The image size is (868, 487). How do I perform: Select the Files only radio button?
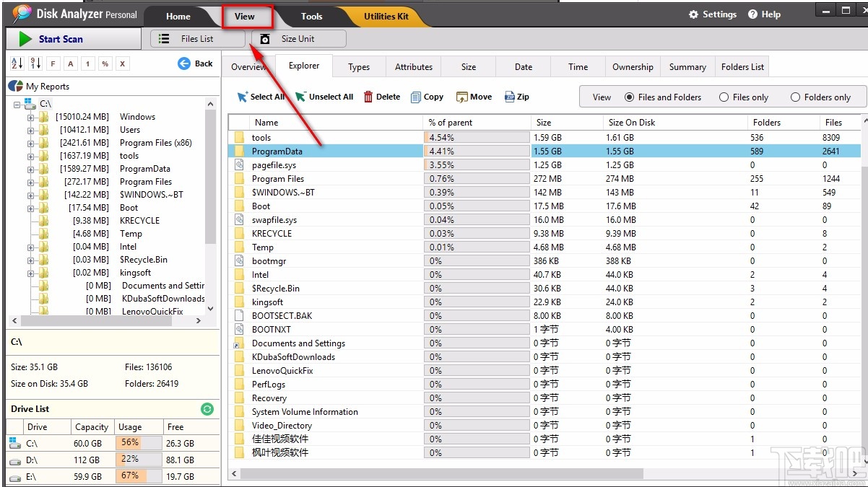pyautogui.click(x=724, y=97)
